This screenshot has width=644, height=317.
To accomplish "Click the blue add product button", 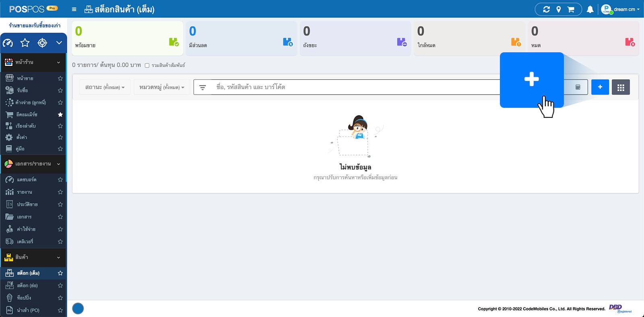I will pyautogui.click(x=600, y=87).
